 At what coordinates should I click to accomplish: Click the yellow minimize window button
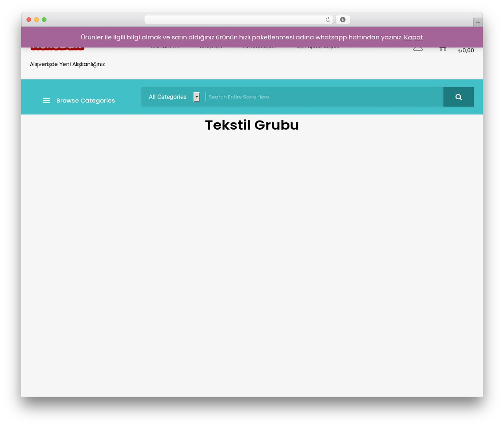tap(36, 20)
